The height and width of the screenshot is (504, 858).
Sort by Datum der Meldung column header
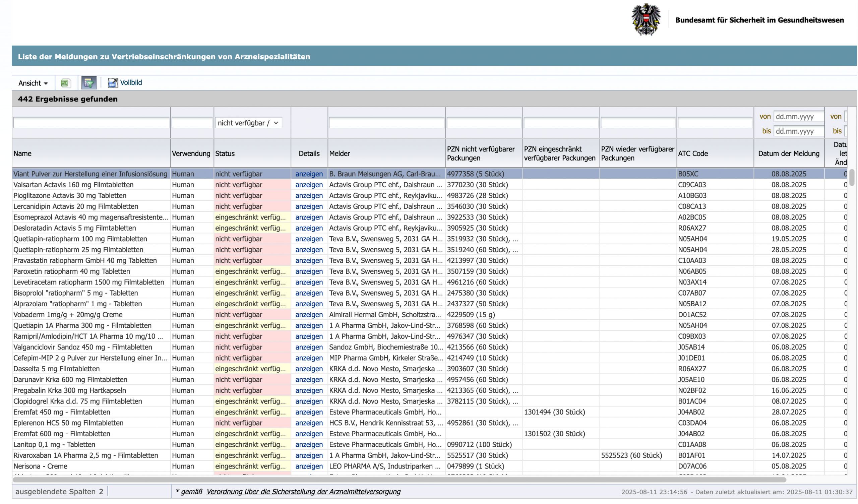[x=789, y=153]
